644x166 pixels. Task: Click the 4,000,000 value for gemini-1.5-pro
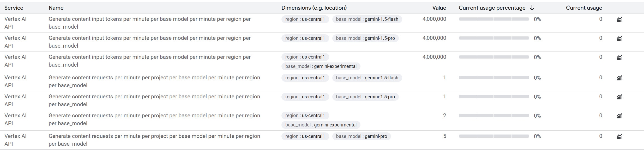point(434,38)
